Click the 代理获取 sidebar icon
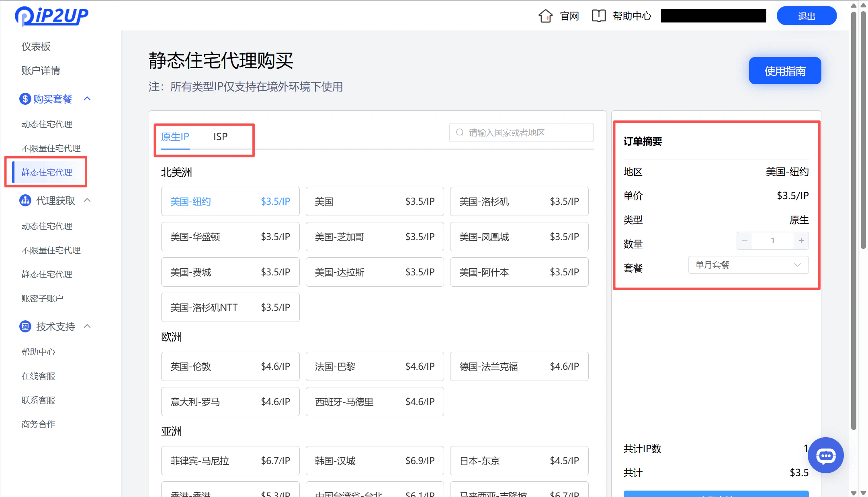The height and width of the screenshot is (497, 868). (25, 200)
